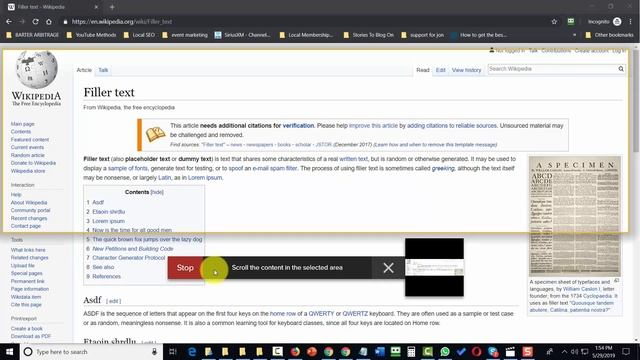
Task: Open the Word icon in taskbar
Action: (x=379, y=352)
